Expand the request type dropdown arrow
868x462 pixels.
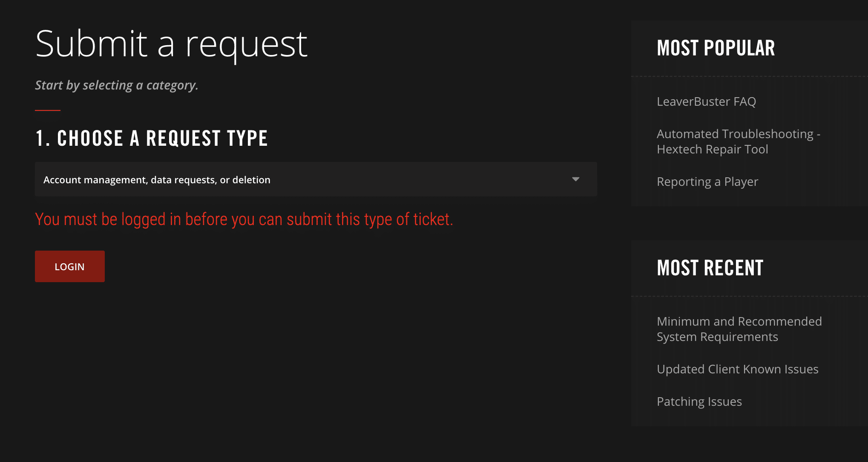(x=576, y=179)
